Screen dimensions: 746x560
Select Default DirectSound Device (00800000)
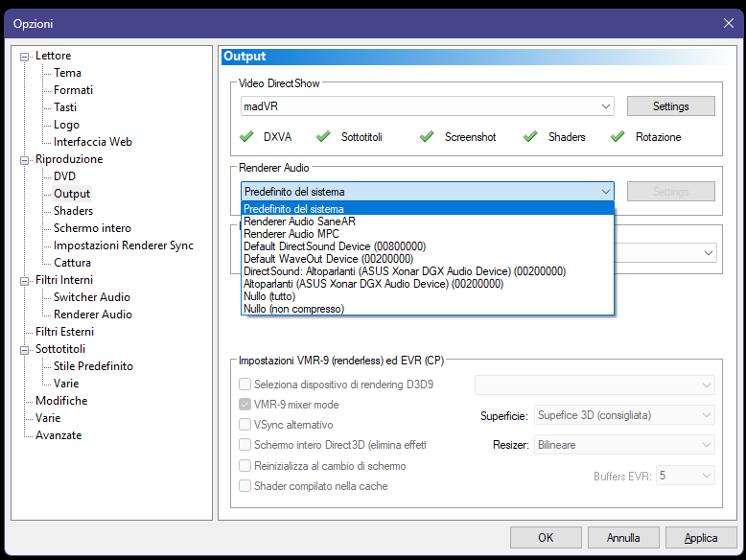coord(428,246)
